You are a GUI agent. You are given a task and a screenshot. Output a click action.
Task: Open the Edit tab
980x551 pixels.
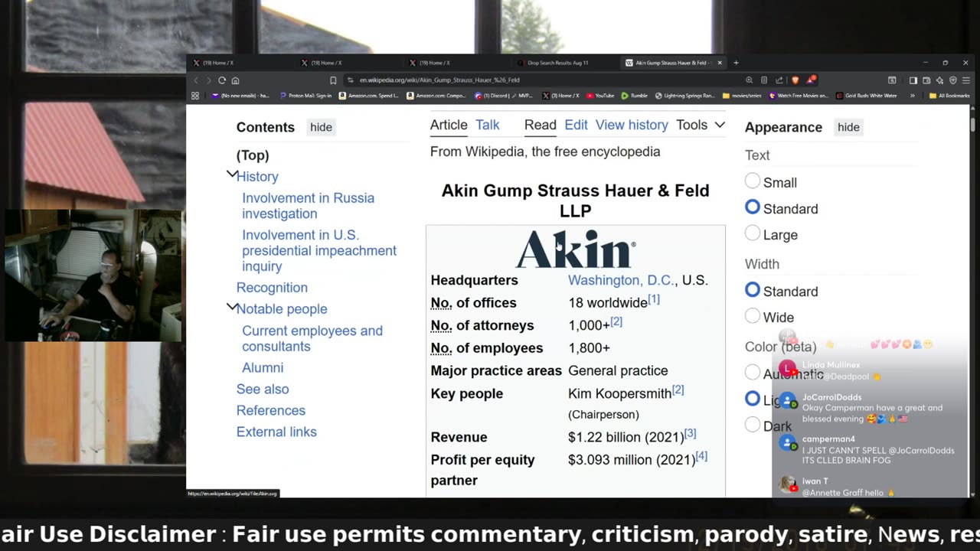pos(576,125)
